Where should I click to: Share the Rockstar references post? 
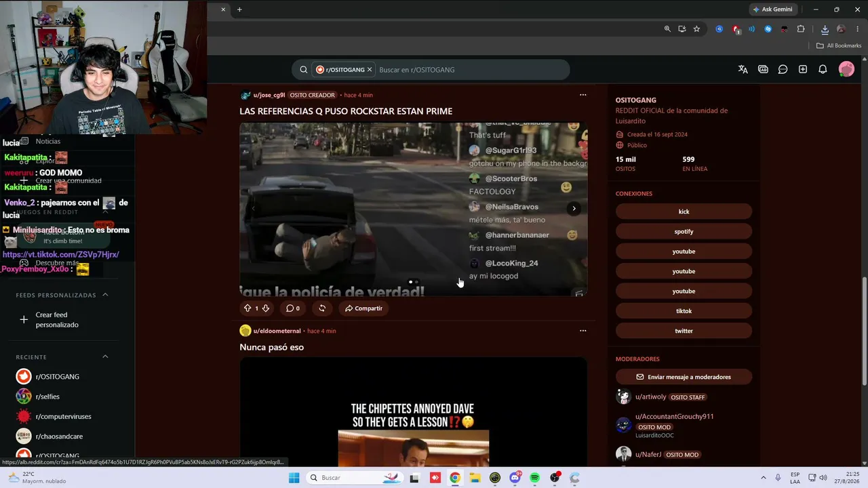pyautogui.click(x=363, y=308)
